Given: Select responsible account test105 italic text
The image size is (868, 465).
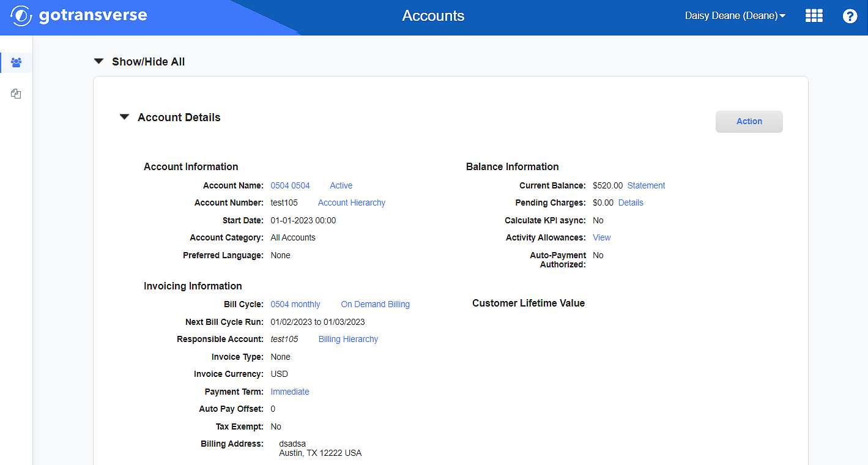Looking at the screenshot, I should (284, 339).
